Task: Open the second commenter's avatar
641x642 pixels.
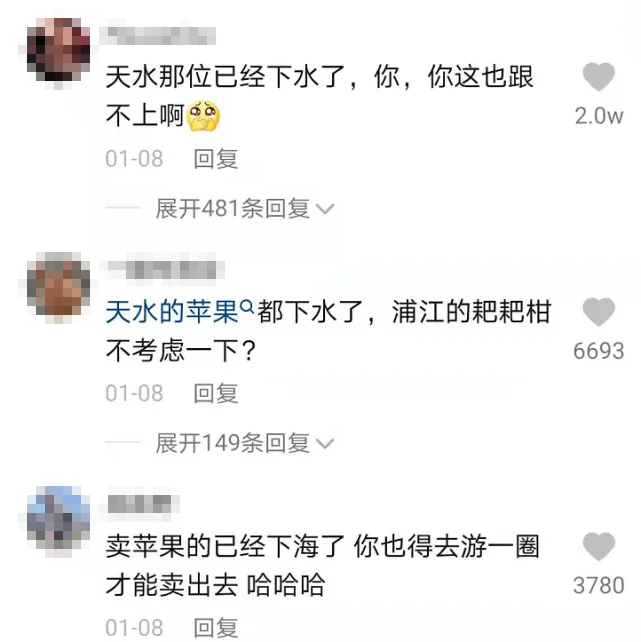Action: [x=58, y=284]
